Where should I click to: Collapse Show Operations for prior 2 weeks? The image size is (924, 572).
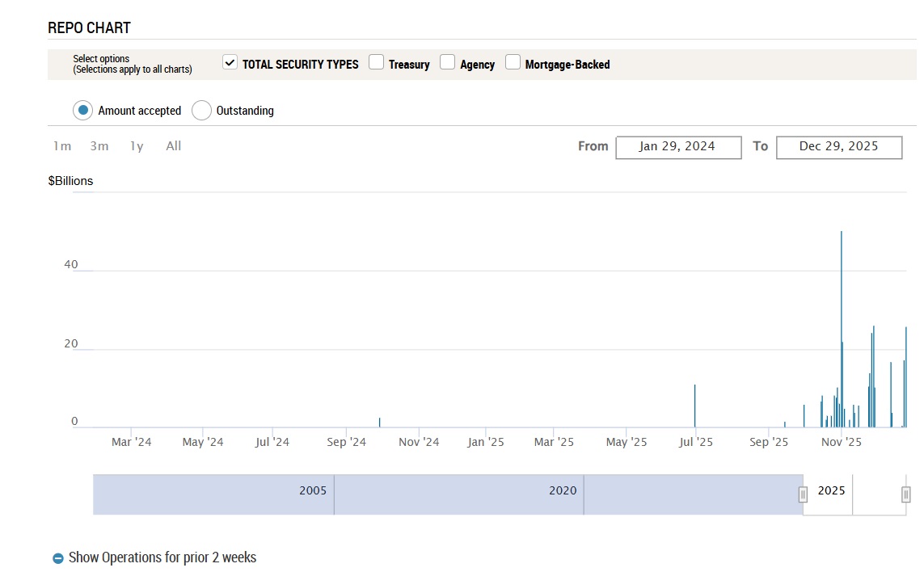tap(162, 557)
